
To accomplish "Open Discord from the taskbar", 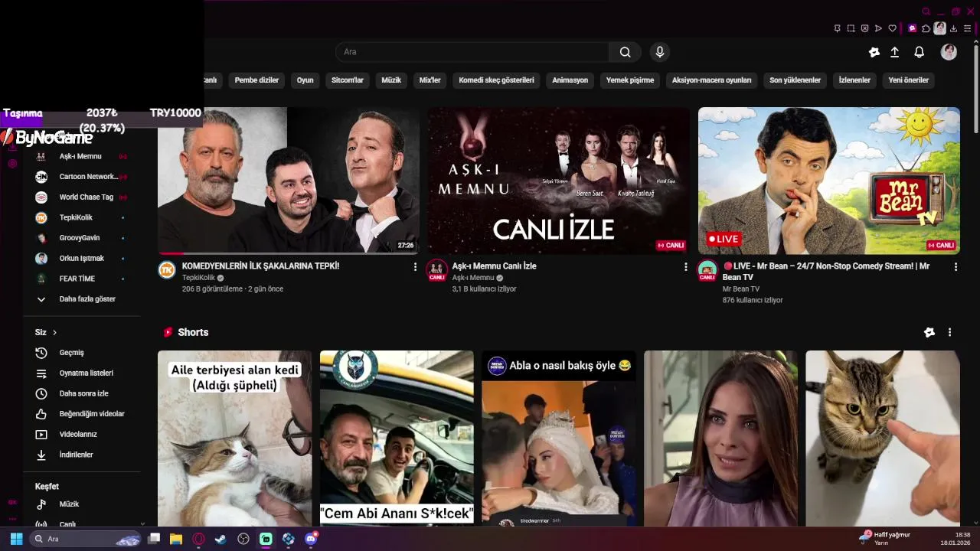I will tap(311, 539).
